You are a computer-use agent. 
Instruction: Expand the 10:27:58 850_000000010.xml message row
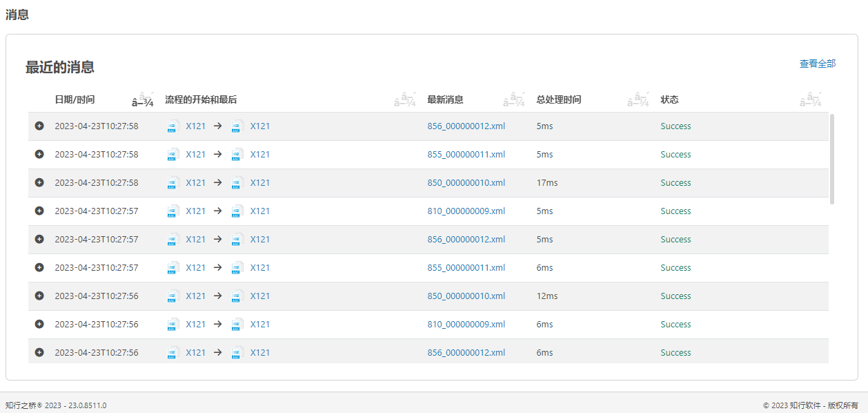(39, 183)
